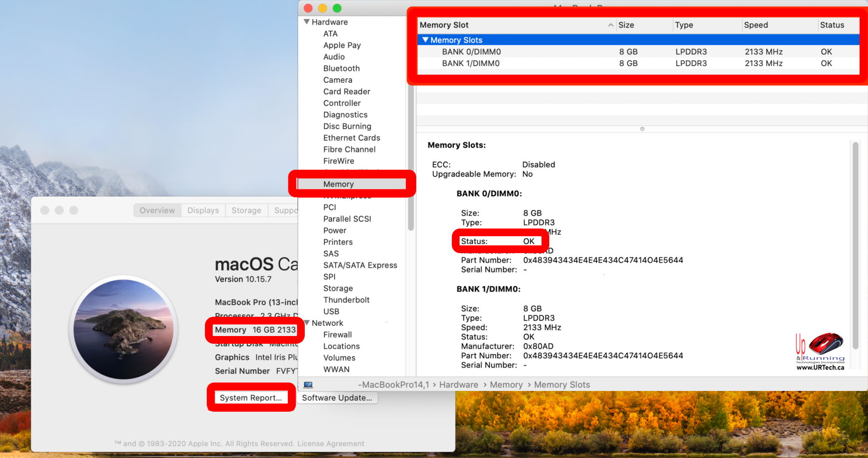The height and width of the screenshot is (458, 868).
Task: Collapse the Network section in sidebar
Action: click(307, 323)
